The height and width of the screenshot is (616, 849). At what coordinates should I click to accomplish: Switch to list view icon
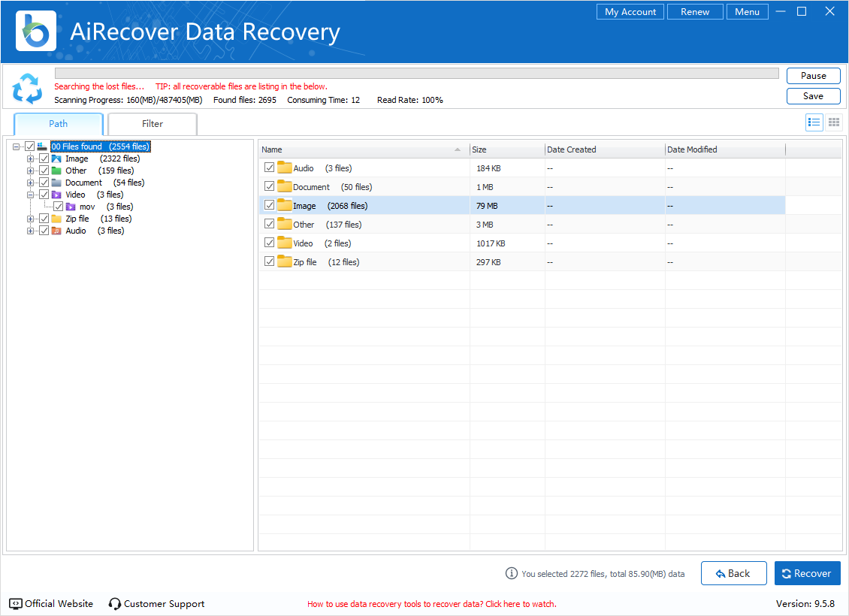tap(814, 122)
